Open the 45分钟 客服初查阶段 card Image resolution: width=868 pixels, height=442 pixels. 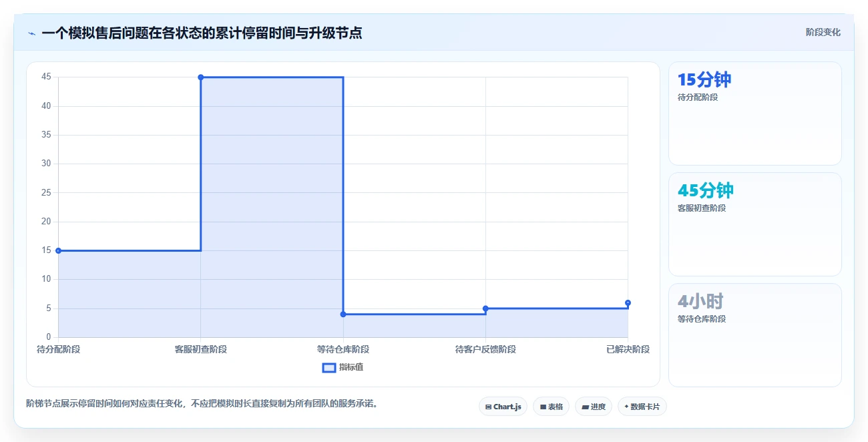tap(754, 224)
